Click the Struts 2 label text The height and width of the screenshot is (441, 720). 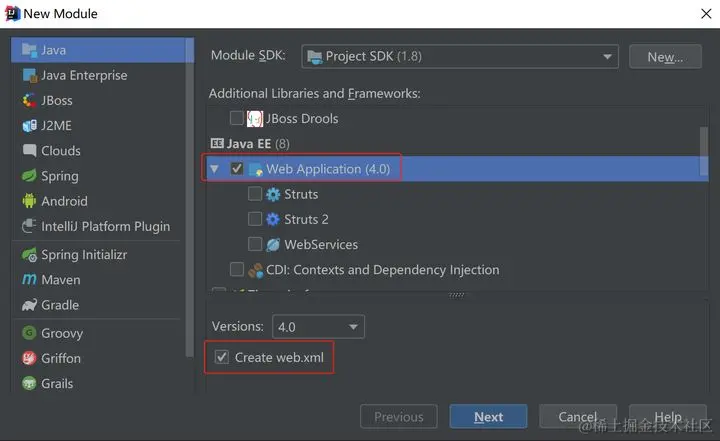tap(306, 219)
